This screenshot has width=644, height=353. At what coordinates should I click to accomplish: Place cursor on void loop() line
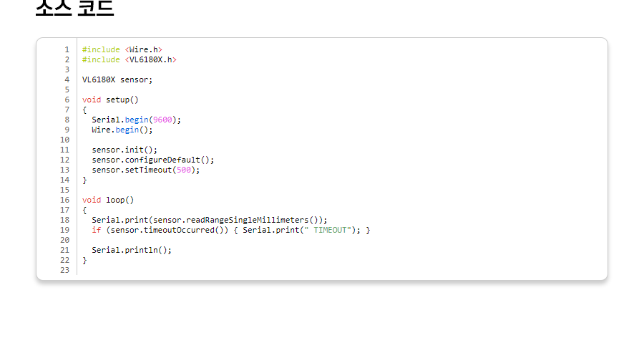coord(108,200)
